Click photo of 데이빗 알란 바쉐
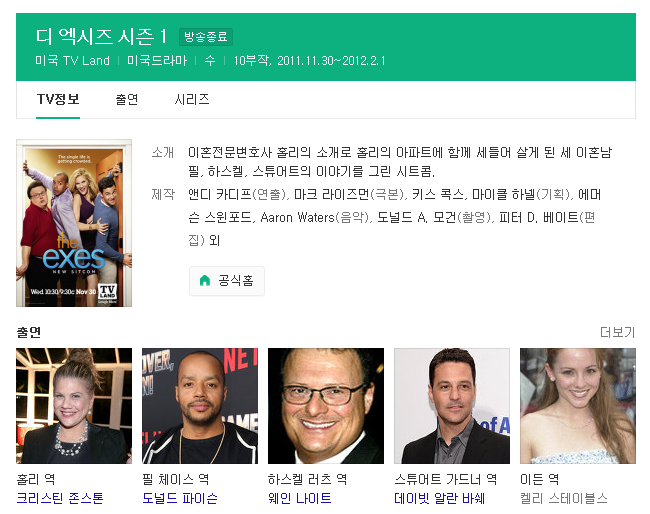This screenshot has height=514, width=650. 452,406
